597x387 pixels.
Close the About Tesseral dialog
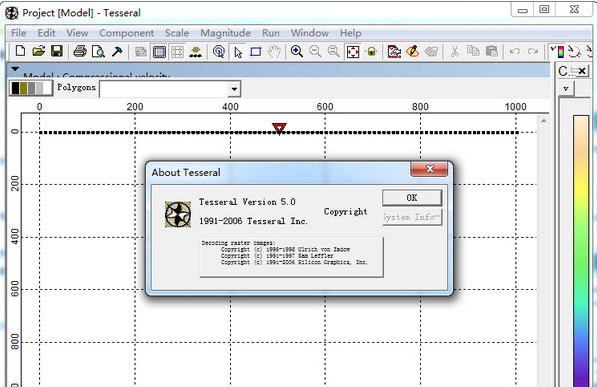(429, 169)
